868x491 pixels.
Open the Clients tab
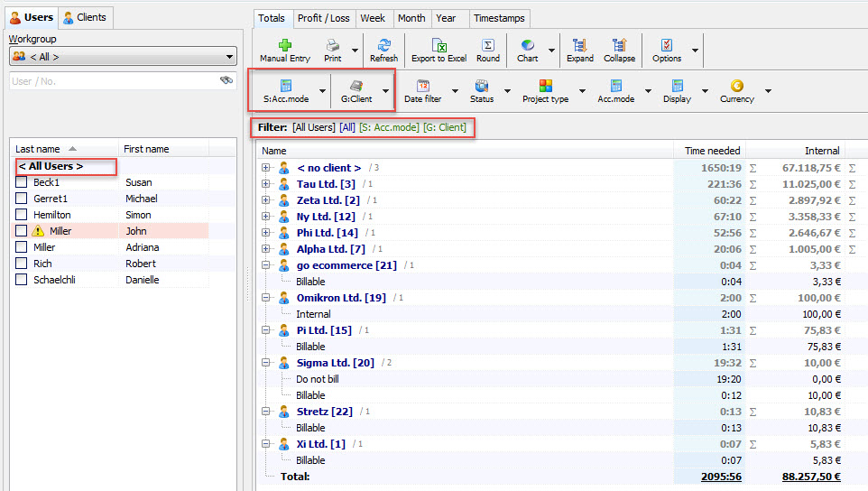pos(85,17)
